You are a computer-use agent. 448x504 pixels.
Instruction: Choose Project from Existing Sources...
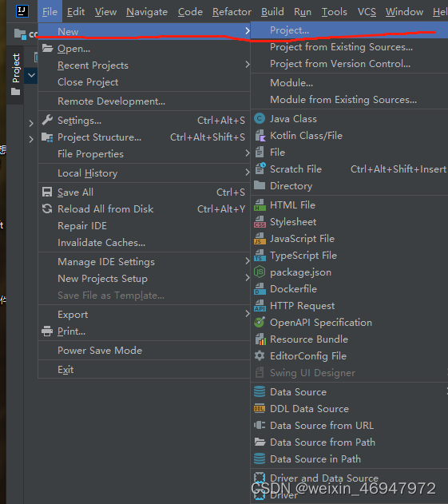pos(349,47)
